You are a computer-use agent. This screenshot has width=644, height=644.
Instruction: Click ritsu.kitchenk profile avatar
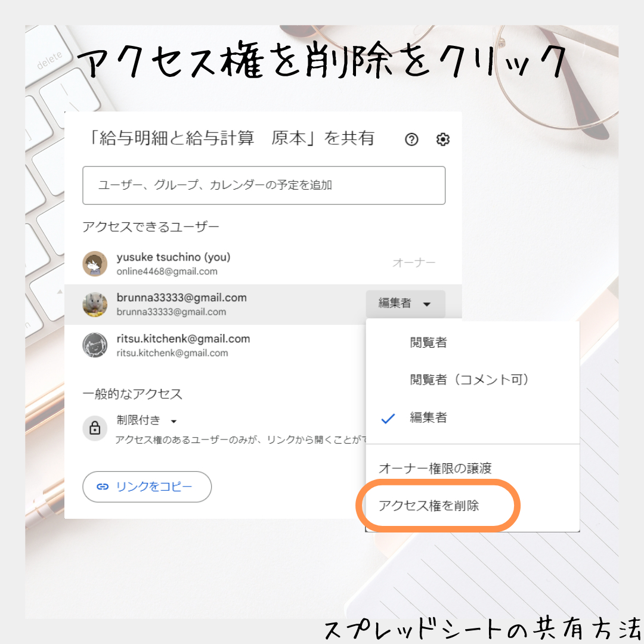pos(95,345)
